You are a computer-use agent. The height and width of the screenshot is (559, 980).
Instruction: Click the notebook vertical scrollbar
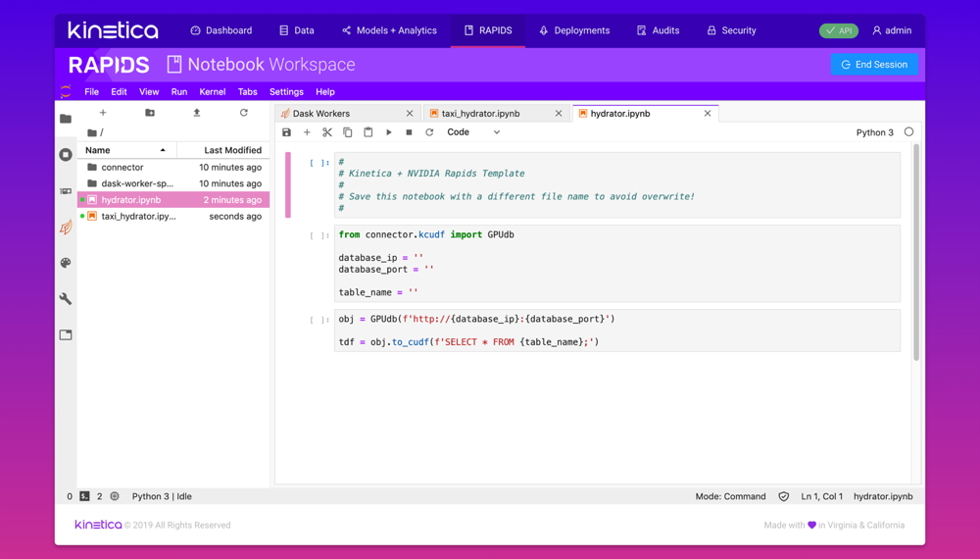916,253
